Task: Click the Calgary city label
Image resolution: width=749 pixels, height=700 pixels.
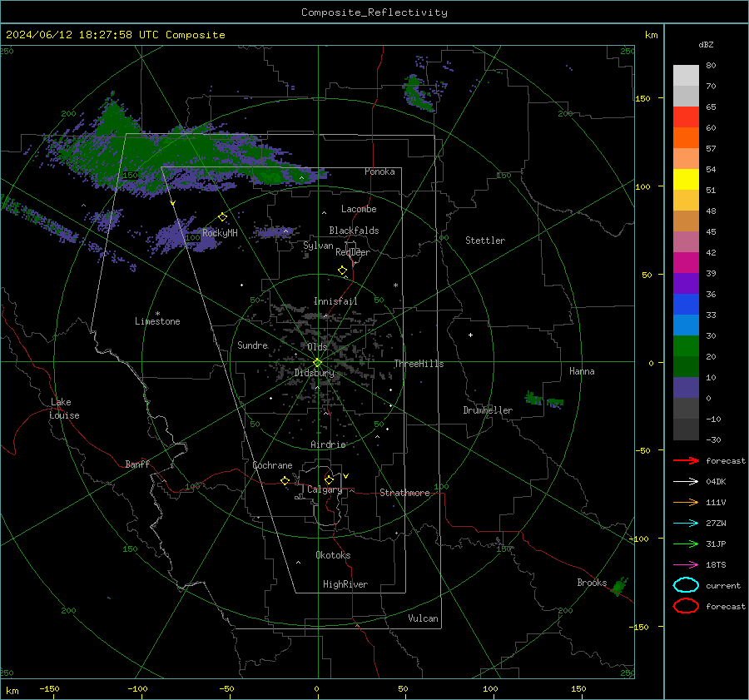Action: [325, 489]
